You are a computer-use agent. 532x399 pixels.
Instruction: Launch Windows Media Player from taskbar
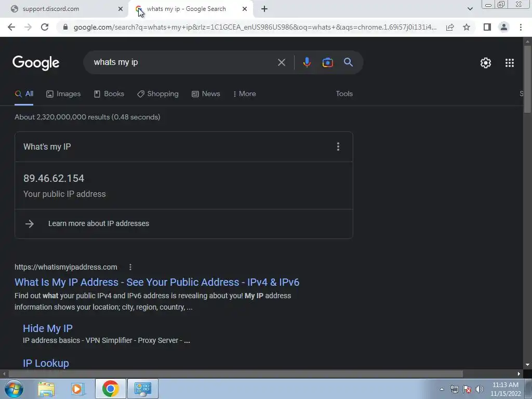coord(78,389)
